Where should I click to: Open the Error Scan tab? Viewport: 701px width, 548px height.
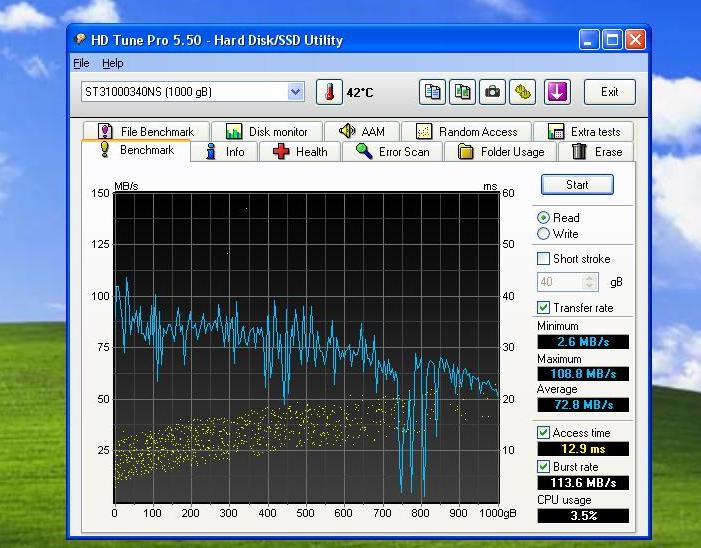pyautogui.click(x=393, y=152)
